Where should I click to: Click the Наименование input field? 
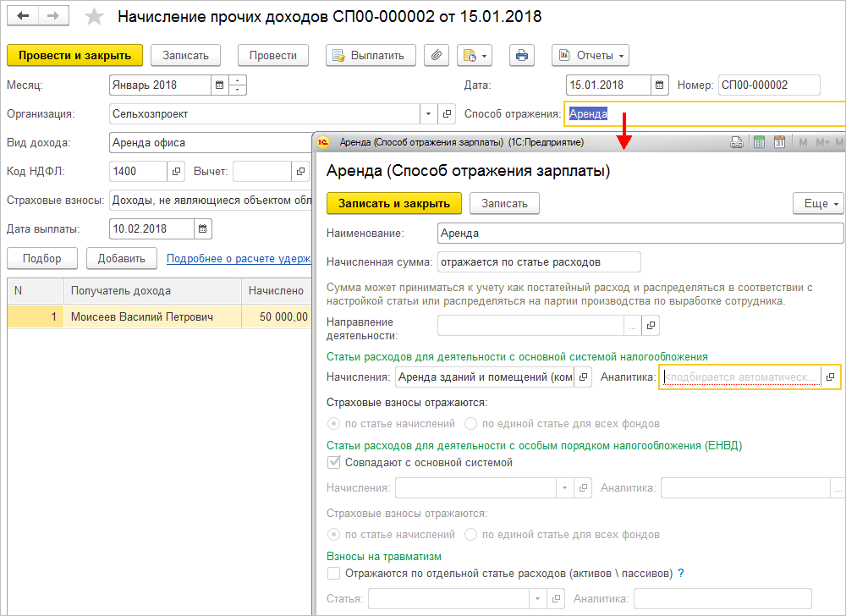pos(640,233)
